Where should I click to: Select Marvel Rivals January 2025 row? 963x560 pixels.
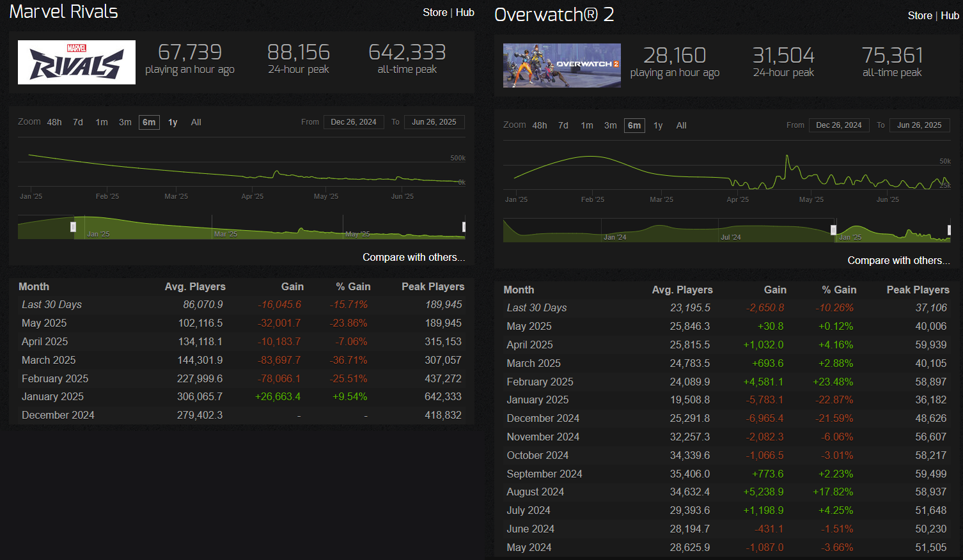tap(242, 397)
